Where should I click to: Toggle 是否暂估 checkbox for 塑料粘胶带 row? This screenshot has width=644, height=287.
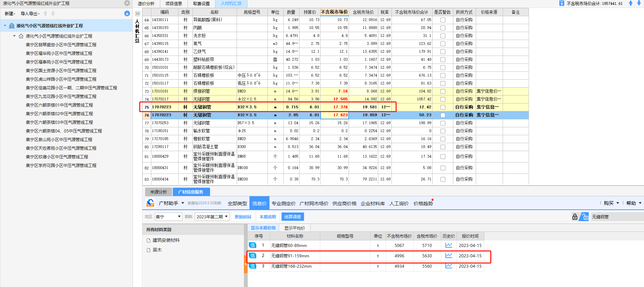point(443,60)
